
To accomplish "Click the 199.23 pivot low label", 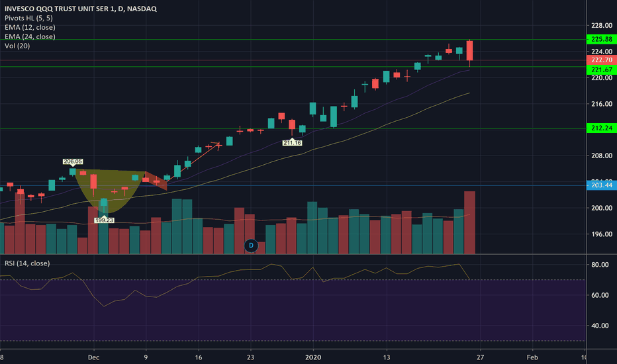I will click(x=105, y=220).
